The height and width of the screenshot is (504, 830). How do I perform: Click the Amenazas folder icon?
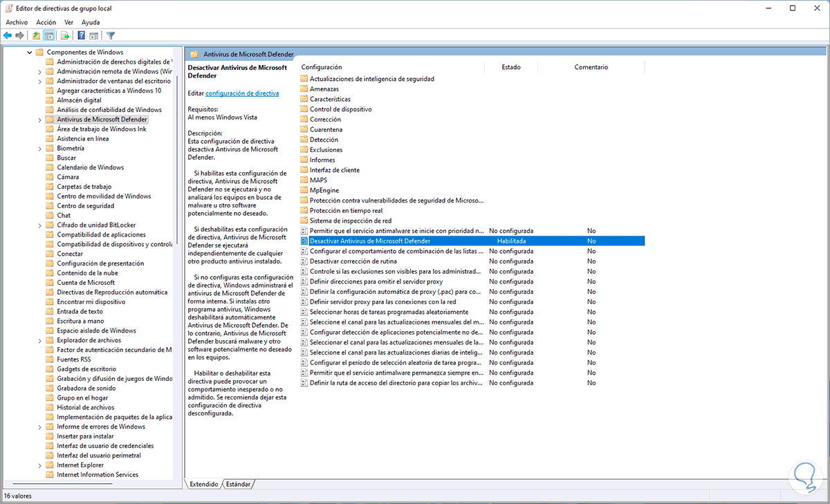(304, 89)
